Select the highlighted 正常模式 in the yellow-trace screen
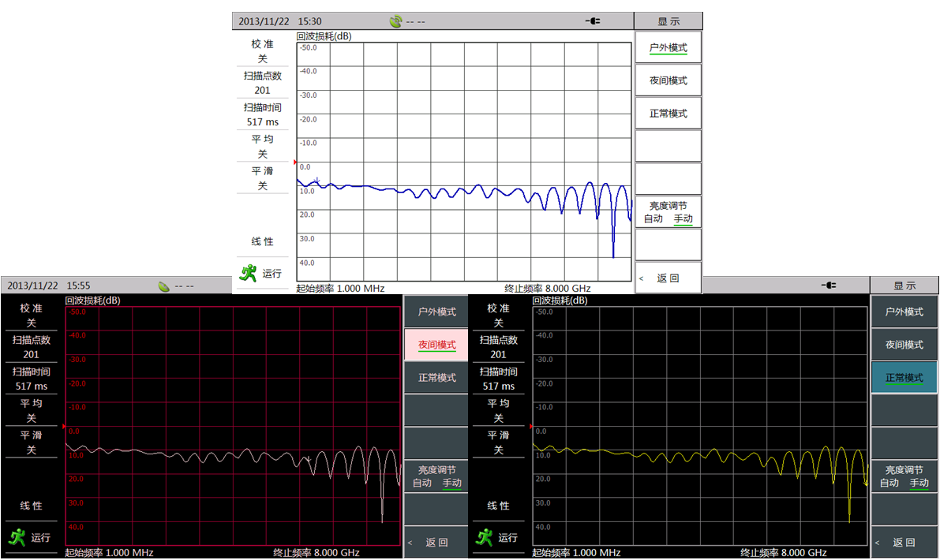Image resolution: width=940 pixels, height=560 pixels. tap(904, 378)
